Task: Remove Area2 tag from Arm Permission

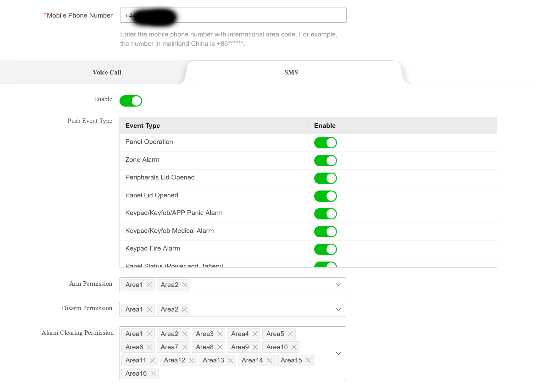Action: coord(185,285)
